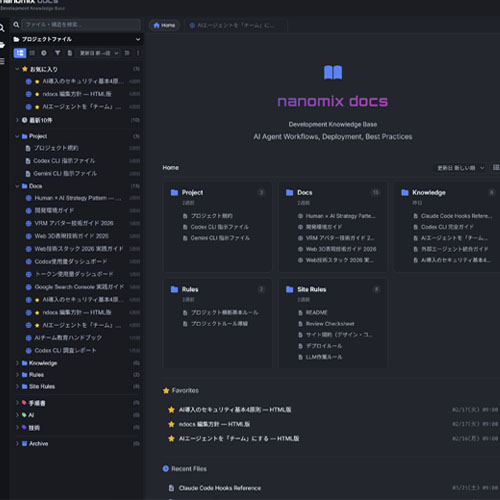Screen dimensions: 500x500
Task: Open LLM作業ルール in the Site Rules card
Action: click(324, 357)
